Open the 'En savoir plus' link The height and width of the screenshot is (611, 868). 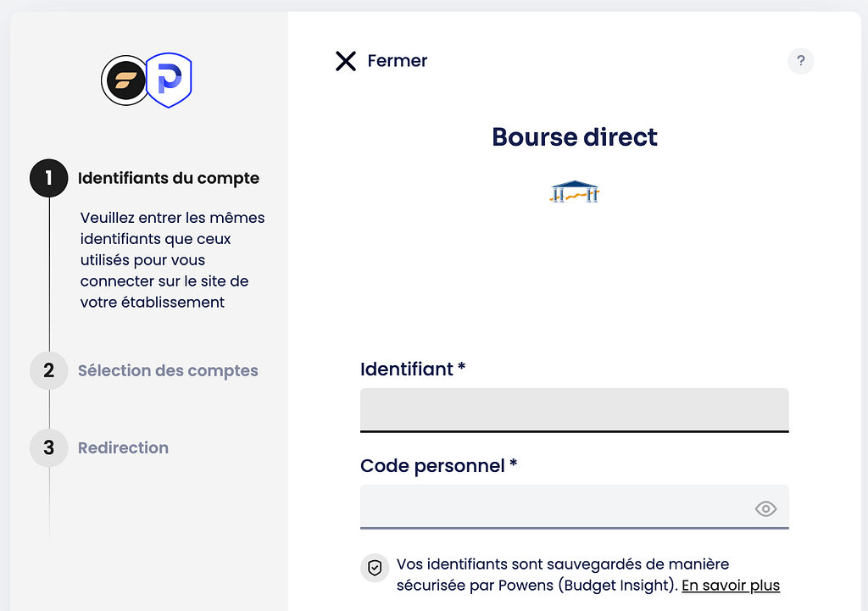pos(731,586)
